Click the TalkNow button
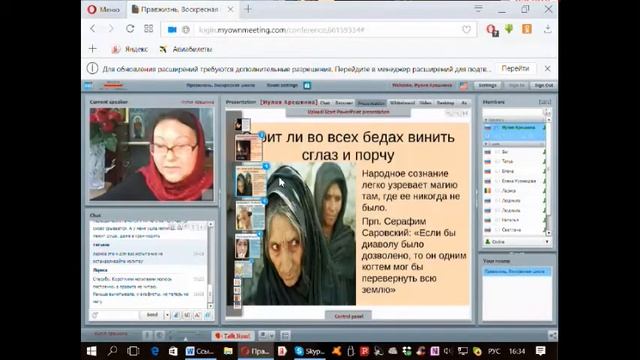The width and height of the screenshot is (640, 360). (233, 336)
